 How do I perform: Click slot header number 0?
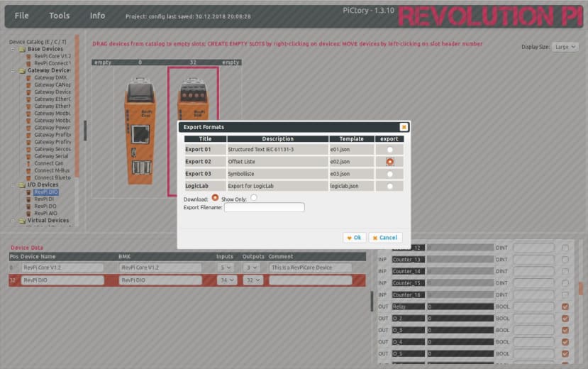[x=140, y=62]
